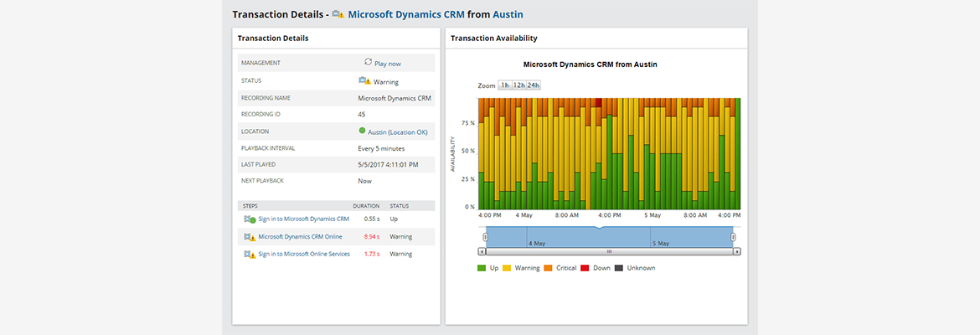Click right handle of chart range navigator

click(733, 237)
